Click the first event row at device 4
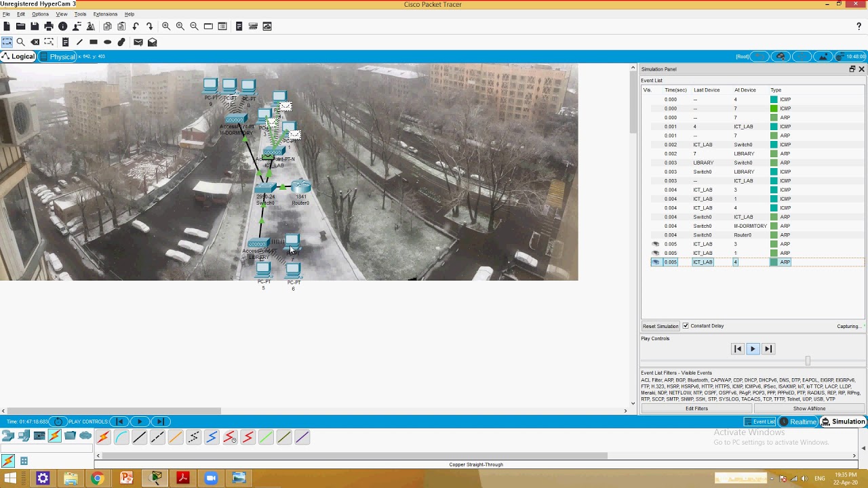Viewport: 868px width, 488px height. [753, 100]
